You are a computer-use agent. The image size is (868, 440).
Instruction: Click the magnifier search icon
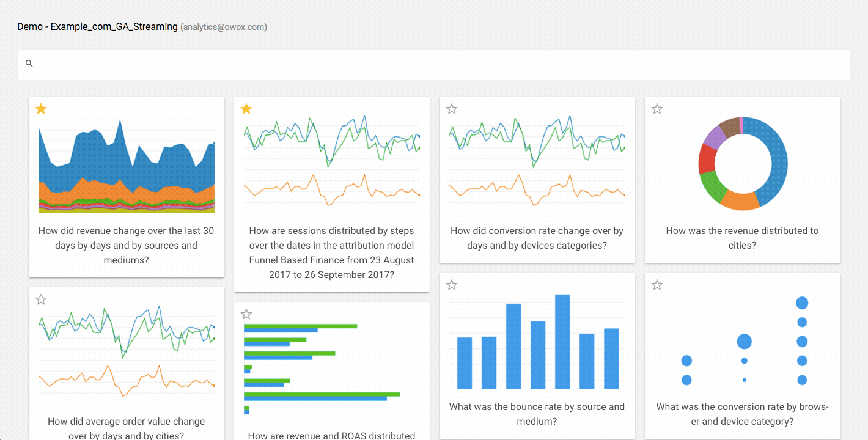click(29, 64)
